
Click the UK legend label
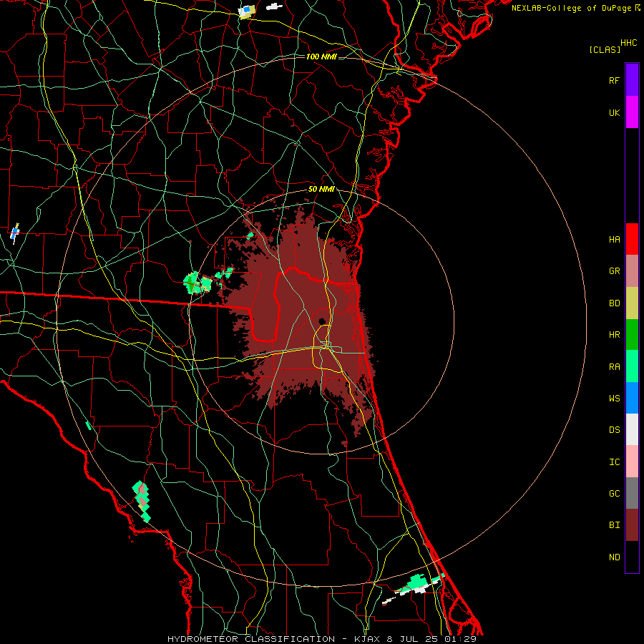click(614, 112)
